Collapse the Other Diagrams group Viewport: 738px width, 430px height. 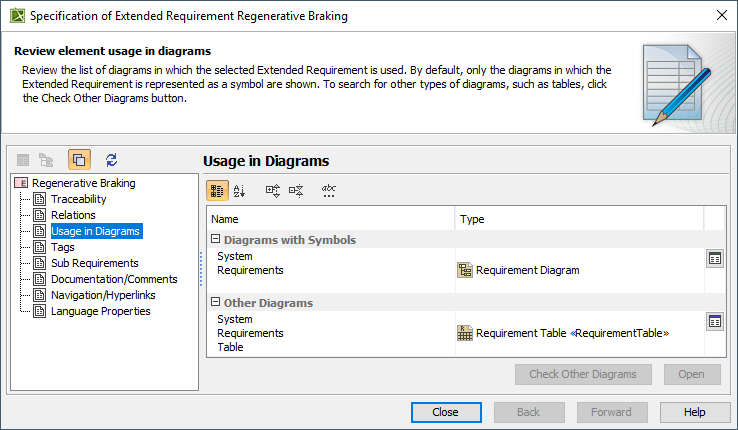pos(215,303)
